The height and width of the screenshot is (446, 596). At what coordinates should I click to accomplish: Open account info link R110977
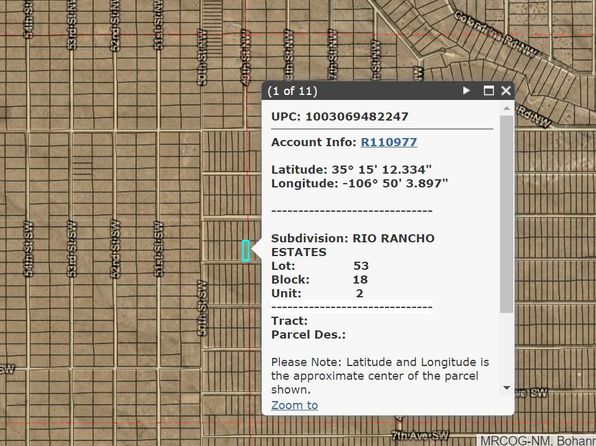click(388, 142)
